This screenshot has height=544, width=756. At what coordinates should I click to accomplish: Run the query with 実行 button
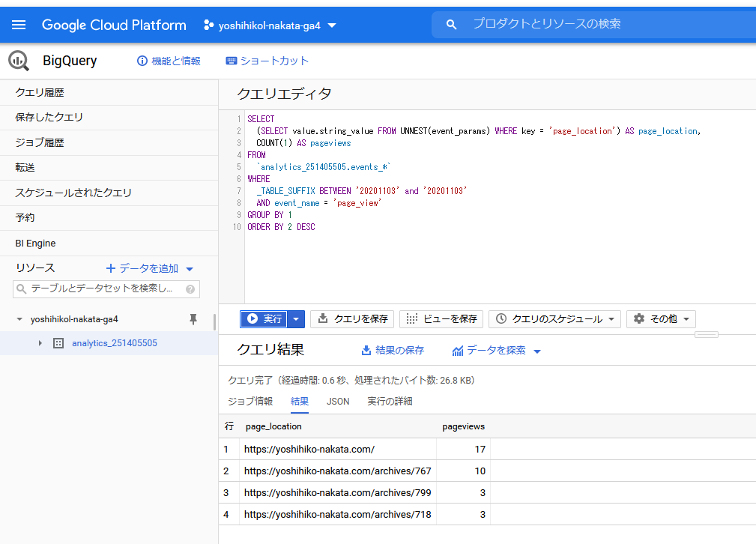(264, 318)
